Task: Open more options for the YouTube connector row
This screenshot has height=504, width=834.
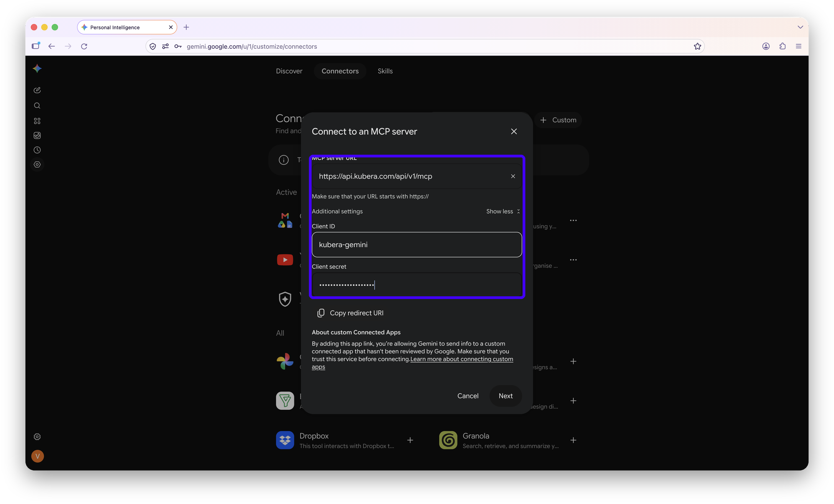Action: pos(573,260)
